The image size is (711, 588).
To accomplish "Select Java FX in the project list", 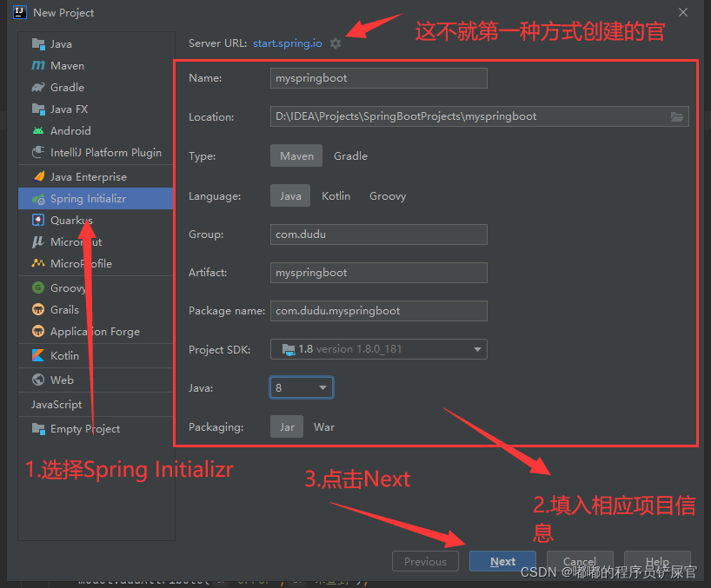I will pyautogui.click(x=96, y=109).
